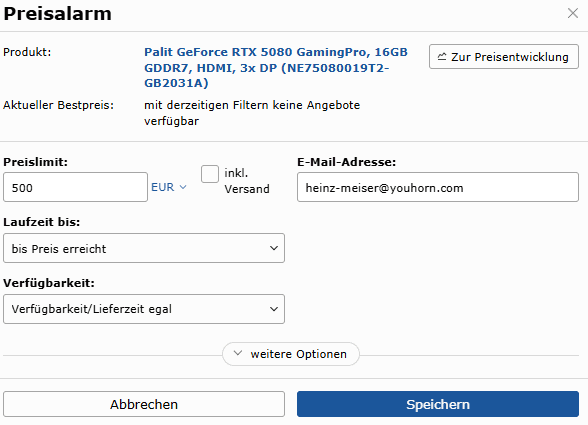The height and width of the screenshot is (425, 588).
Task: Open the EUR currency selector
Action: pos(169,187)
